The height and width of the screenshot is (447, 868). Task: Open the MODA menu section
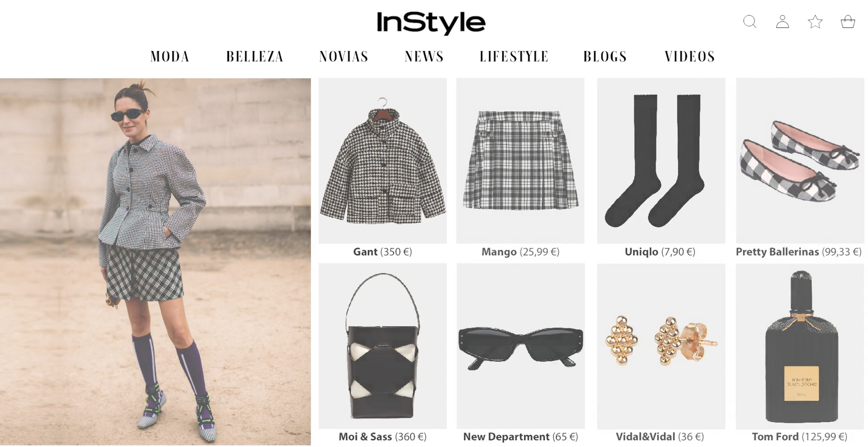click(170, 56)
